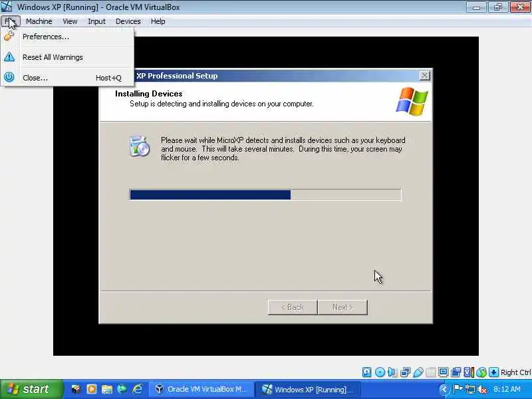This screenshot has width=532, height=399.
Task: Select Close... in the File menu
Action: 67,78
